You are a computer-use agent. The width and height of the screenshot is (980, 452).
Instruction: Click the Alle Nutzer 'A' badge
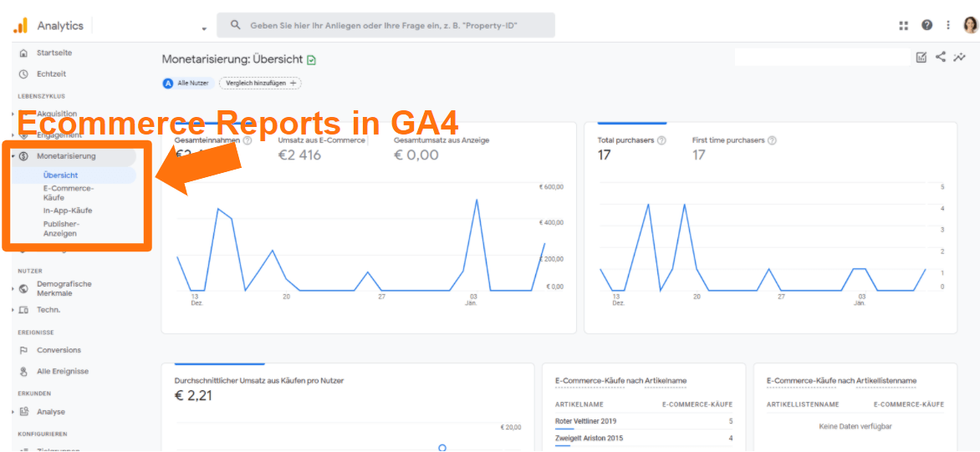tap(167, 84)
